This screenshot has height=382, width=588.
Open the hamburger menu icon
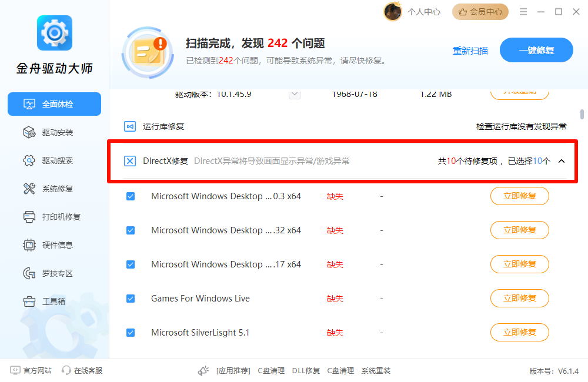(523, 12)
